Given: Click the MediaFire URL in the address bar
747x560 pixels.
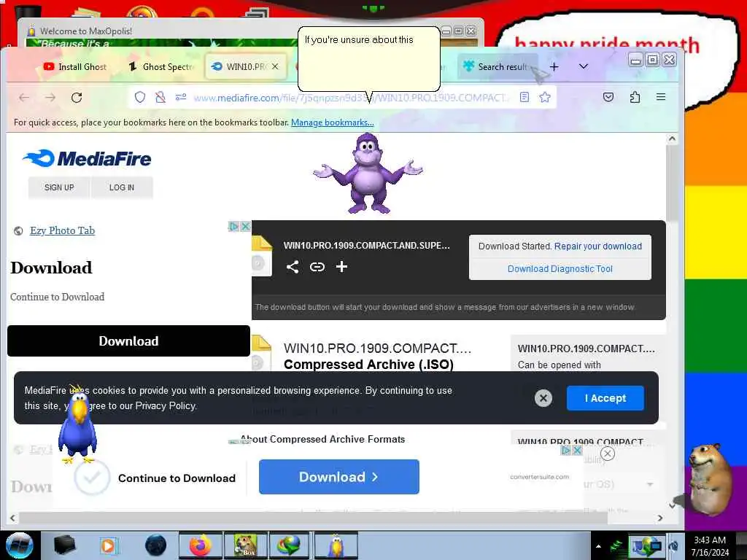Looking at the screenshot, I should pos(351,98).
